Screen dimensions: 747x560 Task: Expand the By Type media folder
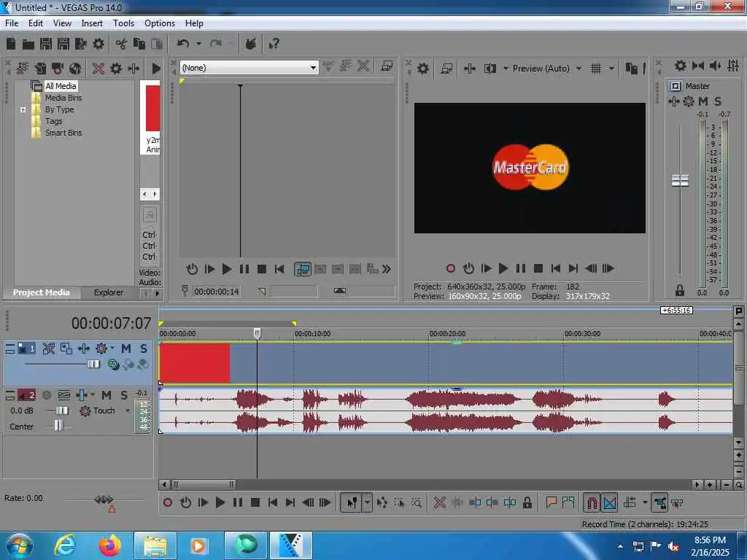[23, 109]
